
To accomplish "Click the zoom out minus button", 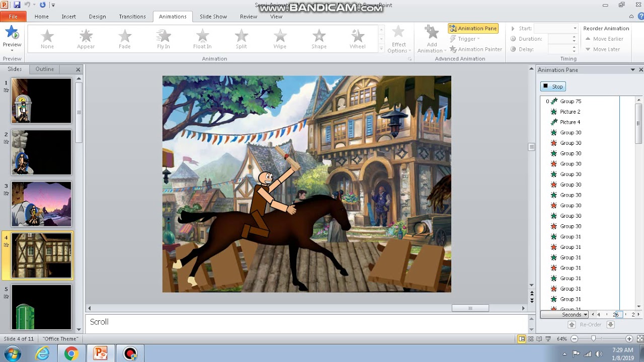I will (x=575, y=339).
